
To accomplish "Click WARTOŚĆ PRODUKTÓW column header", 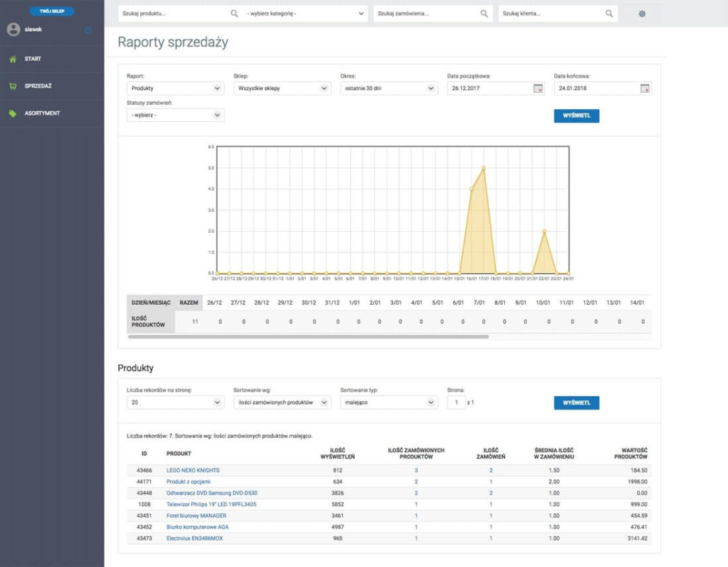I will click(630, 454).
